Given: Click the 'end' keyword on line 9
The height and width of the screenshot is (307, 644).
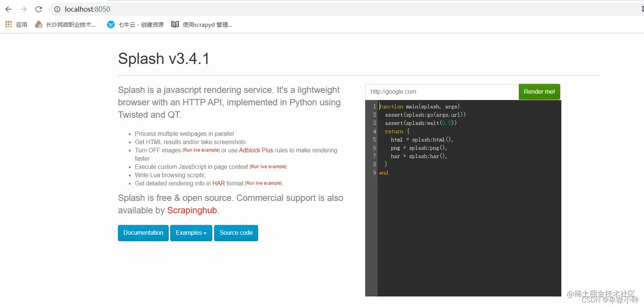Looking at the screenshot, I should 383,173.
